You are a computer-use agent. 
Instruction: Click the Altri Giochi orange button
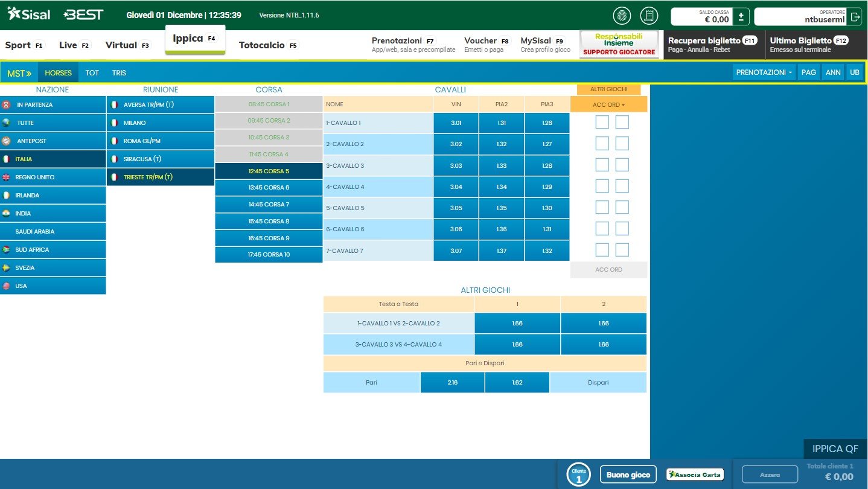(608, 89)
